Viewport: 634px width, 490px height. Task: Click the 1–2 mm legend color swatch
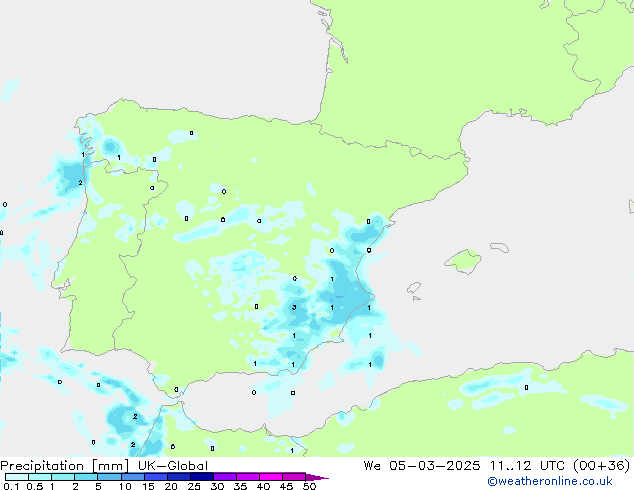[x=63, y=477]
